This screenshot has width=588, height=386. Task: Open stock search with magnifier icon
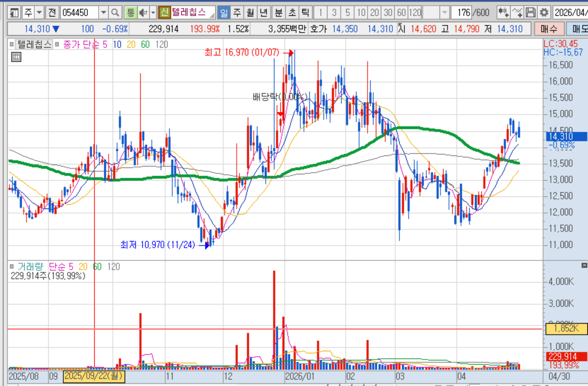click(115, 13)
